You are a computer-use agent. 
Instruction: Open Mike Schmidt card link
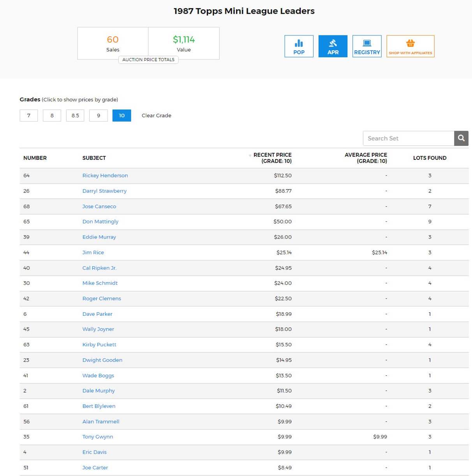[x=100, y=283]
